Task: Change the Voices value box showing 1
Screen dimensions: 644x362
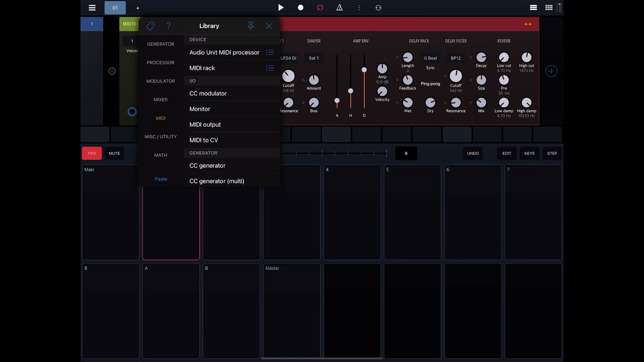Action: (132, 41)
